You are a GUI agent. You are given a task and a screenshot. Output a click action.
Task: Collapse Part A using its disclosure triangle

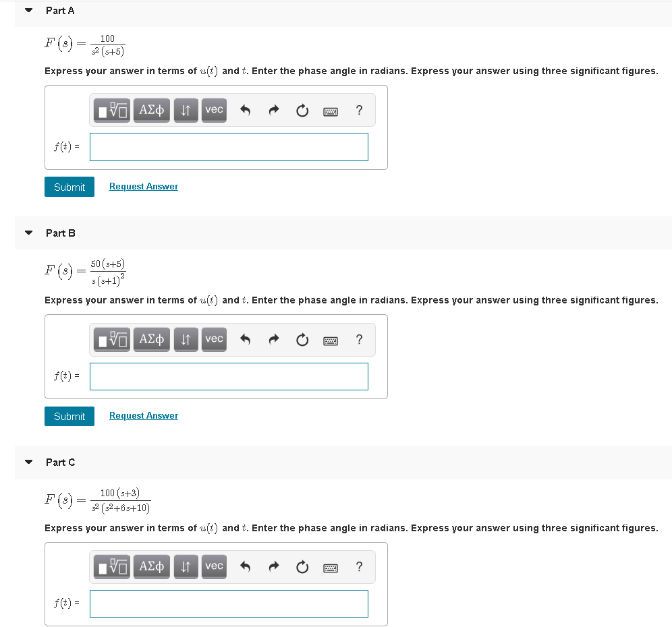[27, 10]
